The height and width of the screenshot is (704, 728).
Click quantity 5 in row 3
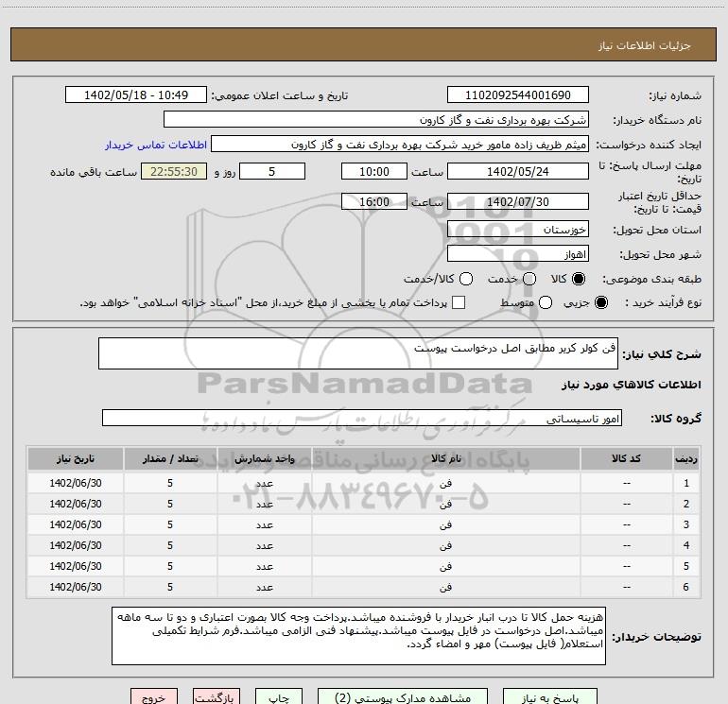170,524
